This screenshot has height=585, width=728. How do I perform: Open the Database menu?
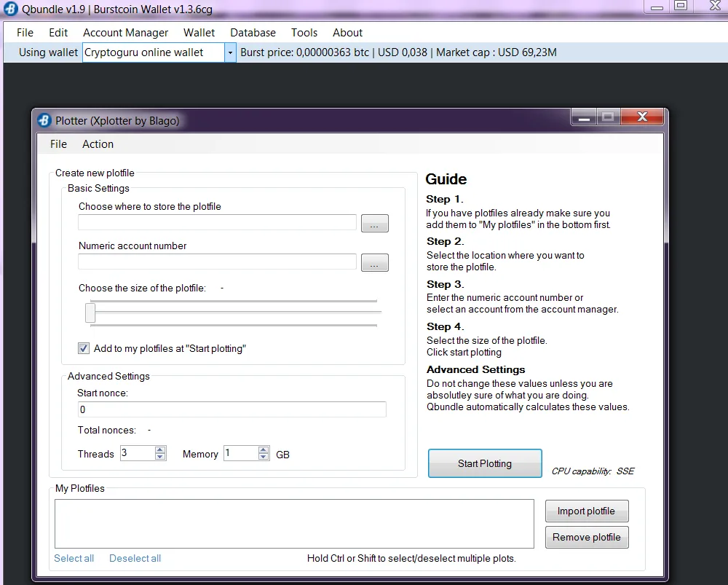tap(253, 33)
